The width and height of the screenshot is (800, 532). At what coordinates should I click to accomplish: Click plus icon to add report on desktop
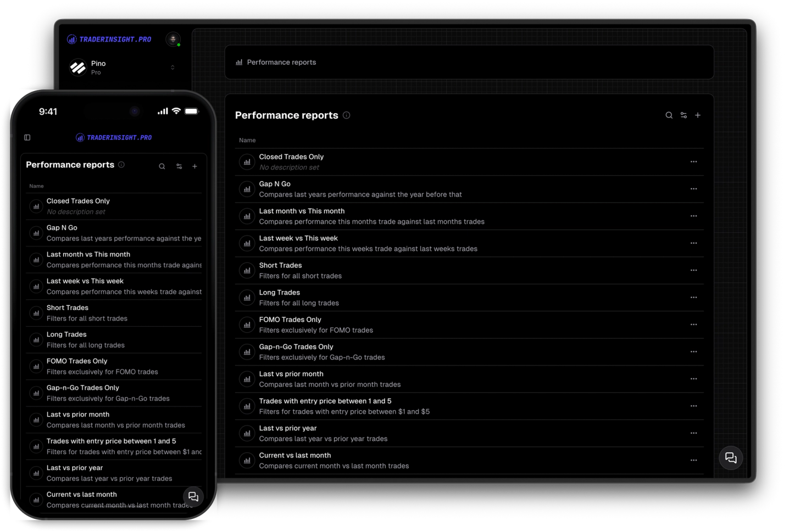[x=698, y=115]
